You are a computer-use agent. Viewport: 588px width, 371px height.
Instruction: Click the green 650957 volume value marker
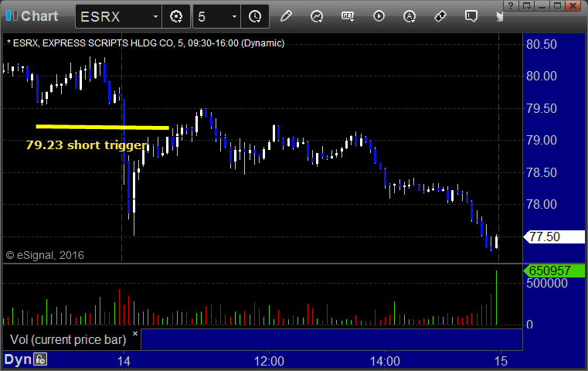pyautogui.click(x=555, y=271)
